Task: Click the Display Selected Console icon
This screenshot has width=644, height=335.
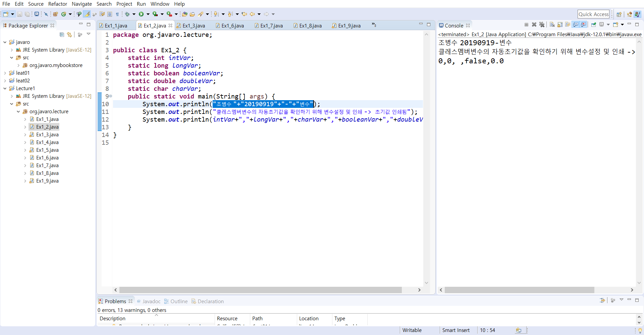Action: 602,24
